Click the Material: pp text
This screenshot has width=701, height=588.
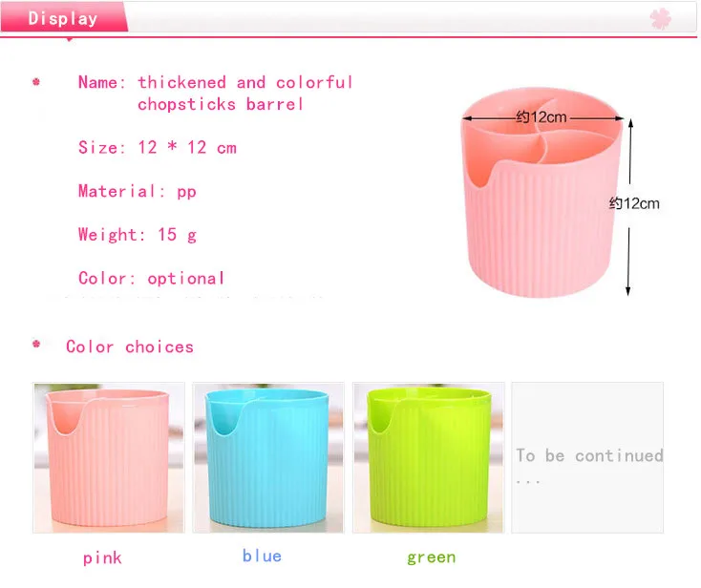(138, 191)
